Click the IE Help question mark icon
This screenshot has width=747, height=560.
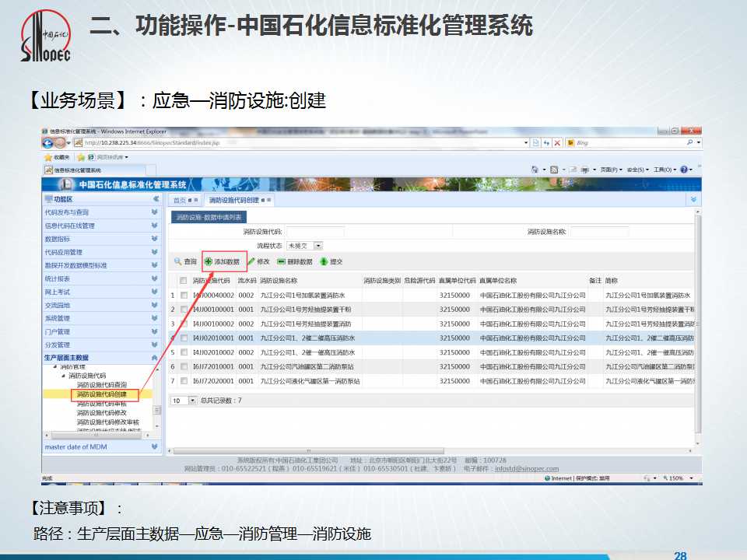(684, 170)
